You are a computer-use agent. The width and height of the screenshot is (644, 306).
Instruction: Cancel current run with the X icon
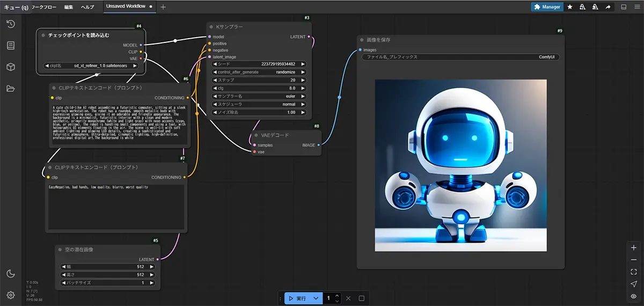click(x=348, y=298)
